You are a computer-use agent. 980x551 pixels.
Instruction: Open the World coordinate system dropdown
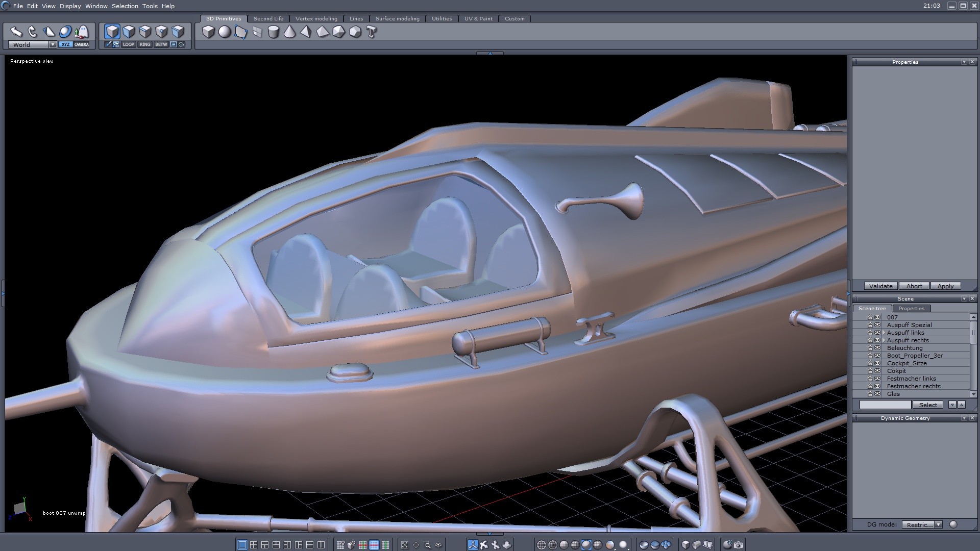tap(53, 44)
